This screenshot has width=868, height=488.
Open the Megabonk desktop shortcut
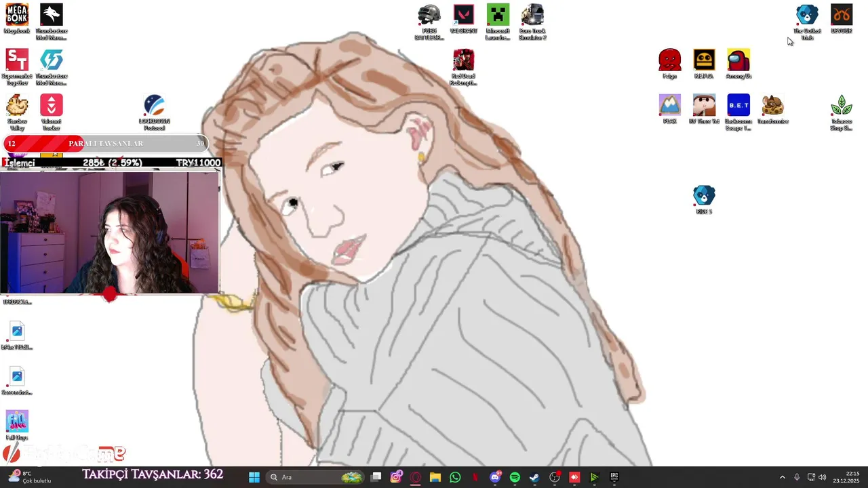tap(17, 19)
